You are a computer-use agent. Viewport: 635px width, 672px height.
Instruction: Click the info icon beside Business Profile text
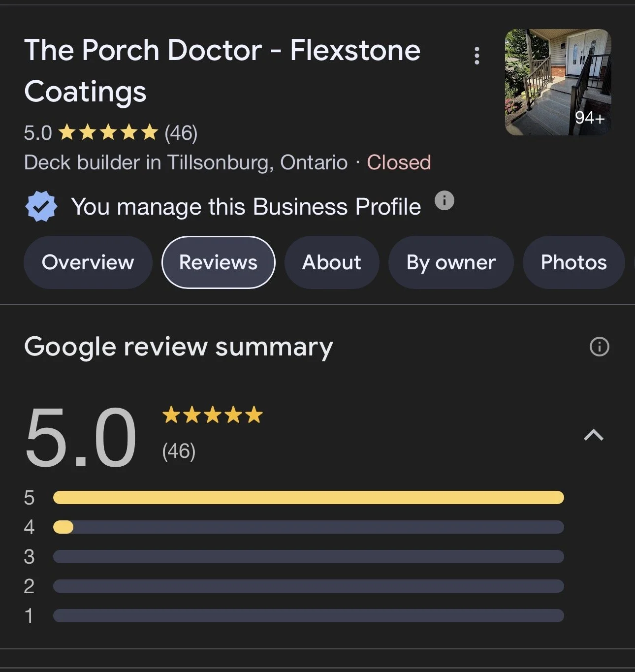(444, 200)
